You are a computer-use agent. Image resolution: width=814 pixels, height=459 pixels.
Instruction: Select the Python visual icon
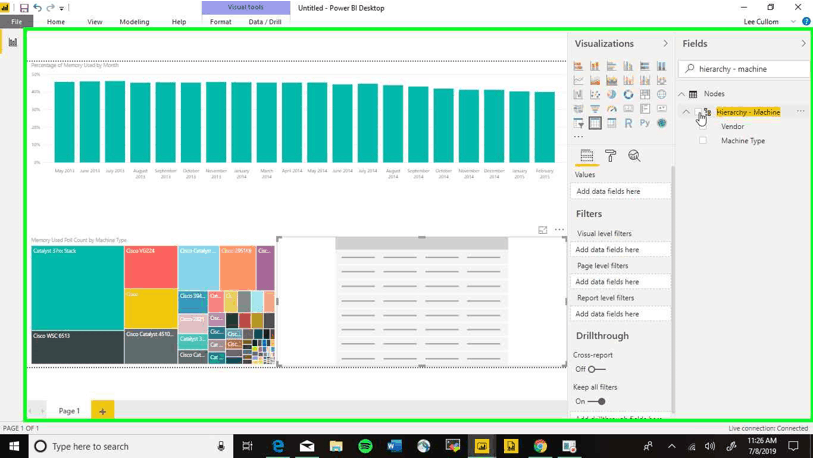pos(645,123)
